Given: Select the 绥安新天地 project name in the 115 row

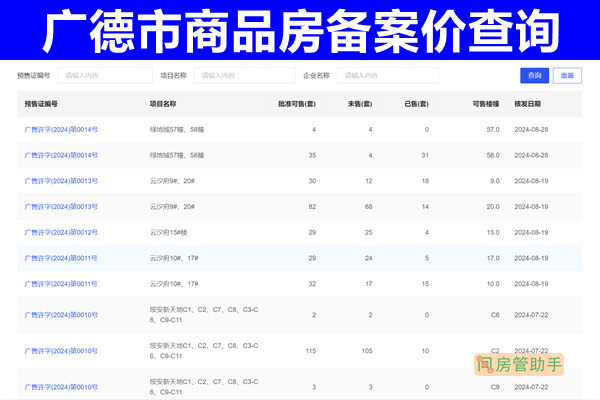Looking at the screenshot, I should tap(204, 351).
